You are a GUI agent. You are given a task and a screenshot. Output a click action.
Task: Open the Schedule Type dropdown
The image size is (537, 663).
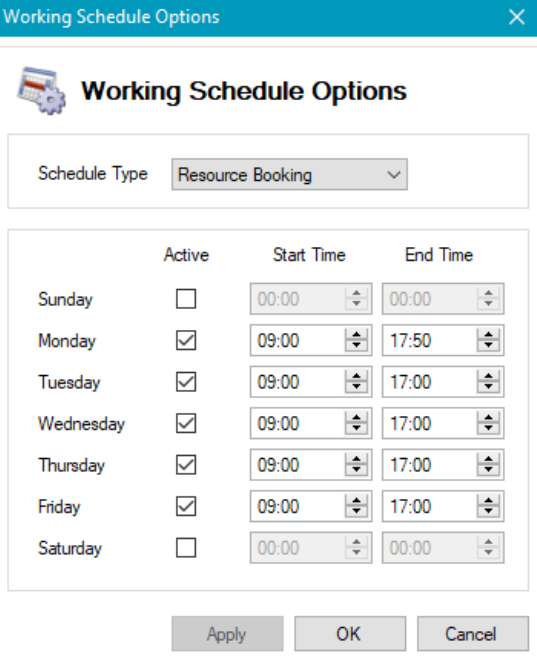[290, 174]
